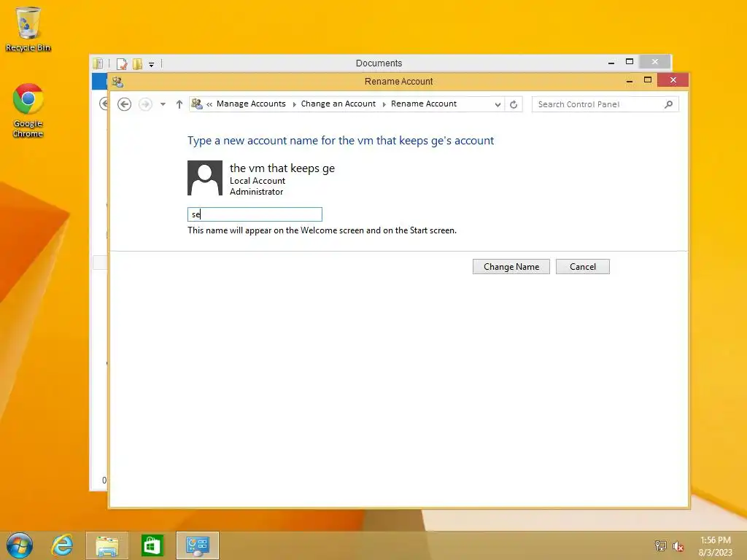
Task: Click the Documents window system icon
Action: point(98,63)
